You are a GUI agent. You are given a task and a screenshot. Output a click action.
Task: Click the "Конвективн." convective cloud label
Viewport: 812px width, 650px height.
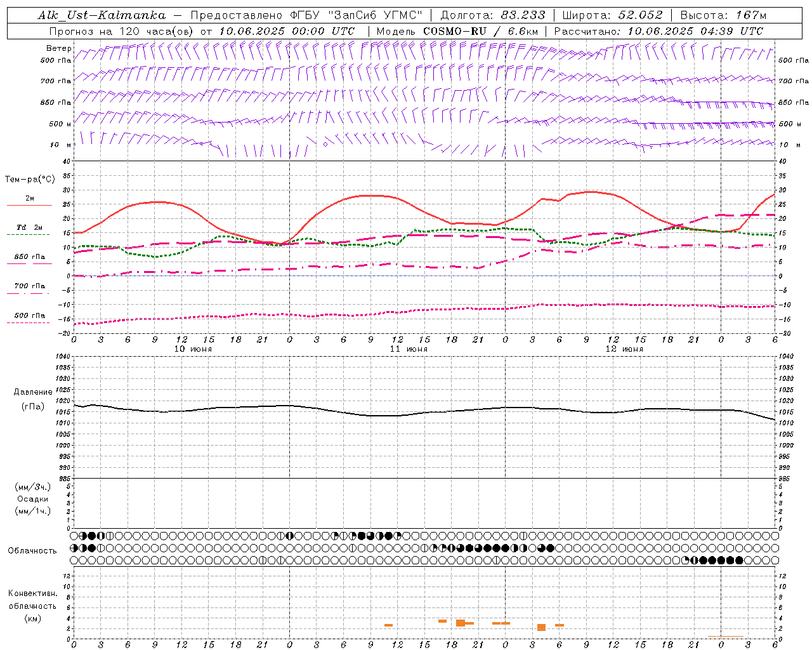pyautogui.click(x=33, y=594)
